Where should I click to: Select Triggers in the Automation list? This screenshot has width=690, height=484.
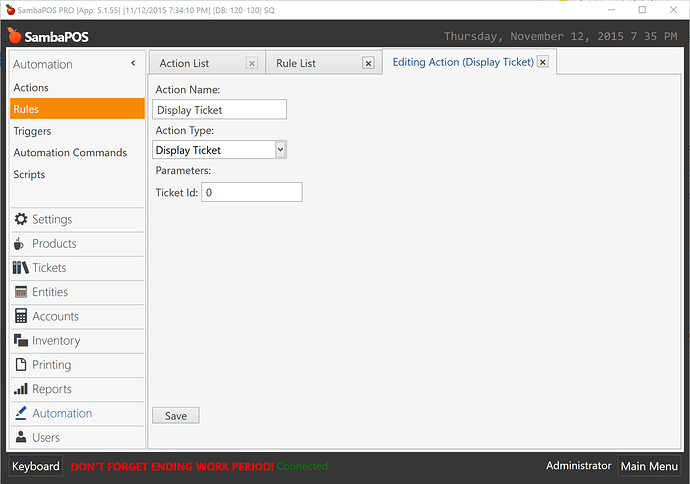click(x=33, y=131)
